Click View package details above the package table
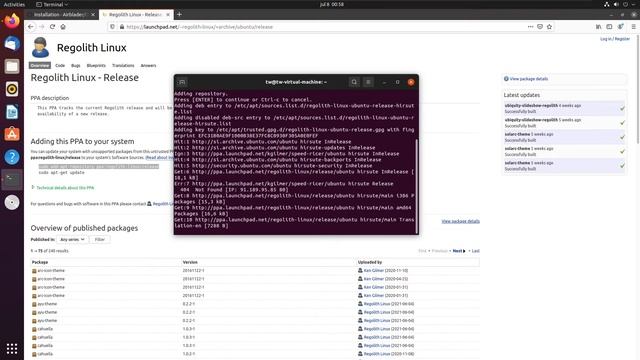The image size is (640, 360). pos(460,221)
